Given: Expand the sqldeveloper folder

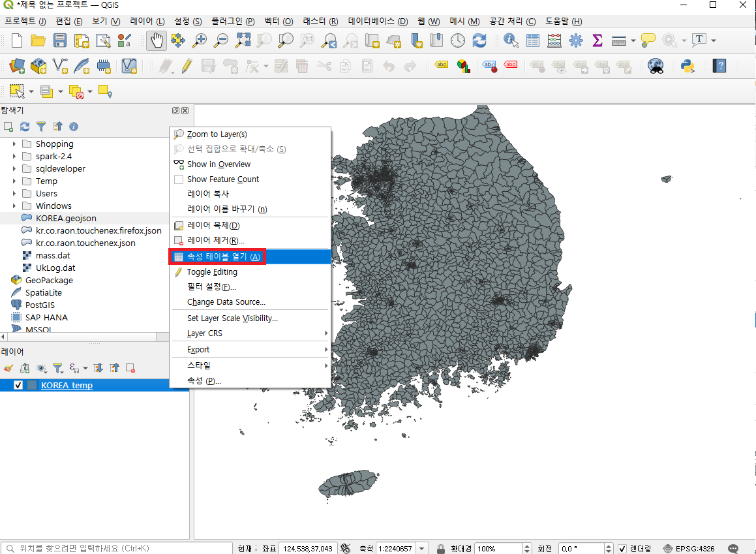Looking at the screenshot, I should point(14,169).
